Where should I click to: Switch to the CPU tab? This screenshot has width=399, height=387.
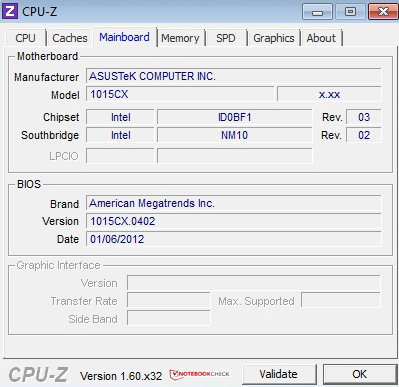(x=25, y=38)
